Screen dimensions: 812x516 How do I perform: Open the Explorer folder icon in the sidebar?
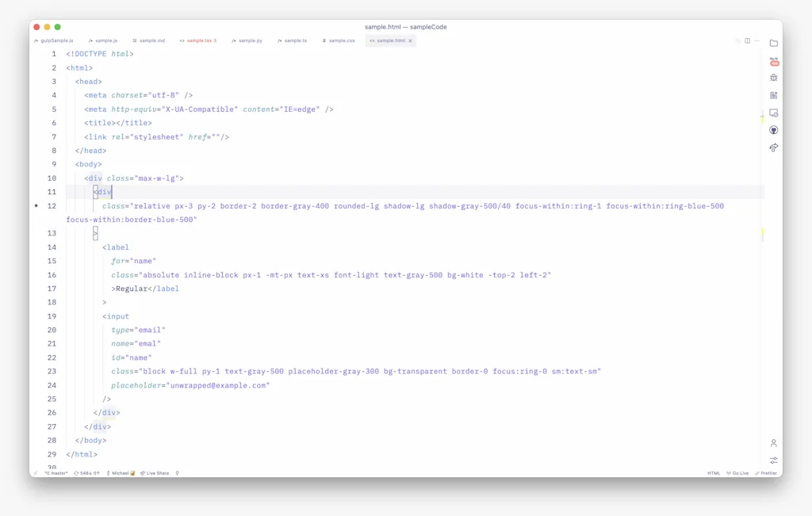click(x=774, y=44)
